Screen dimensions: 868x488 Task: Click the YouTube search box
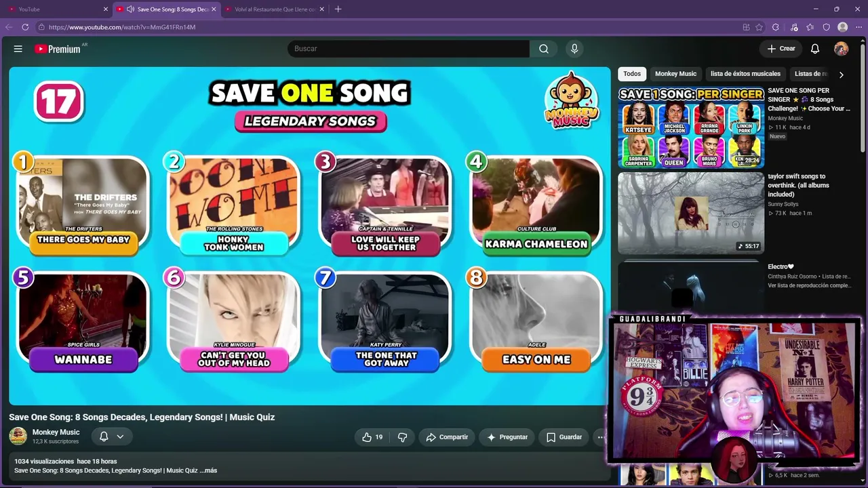408,49
